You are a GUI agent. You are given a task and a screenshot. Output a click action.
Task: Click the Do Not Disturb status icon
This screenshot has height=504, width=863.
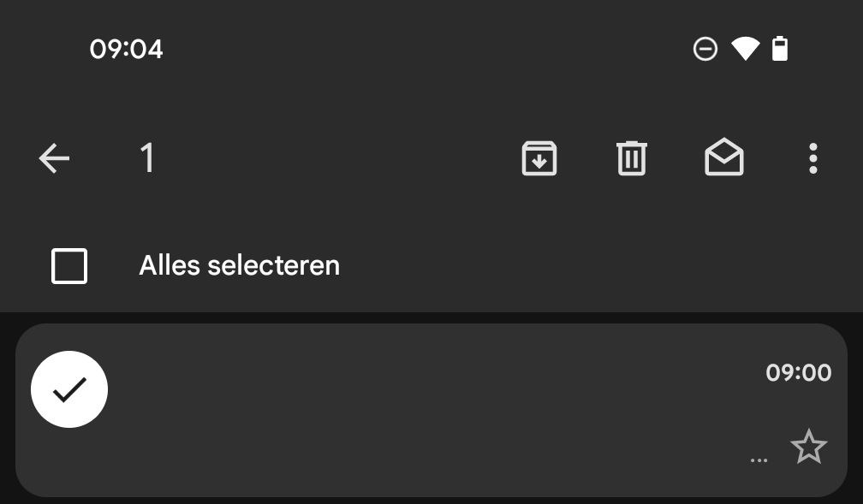[x=705, y=49]
